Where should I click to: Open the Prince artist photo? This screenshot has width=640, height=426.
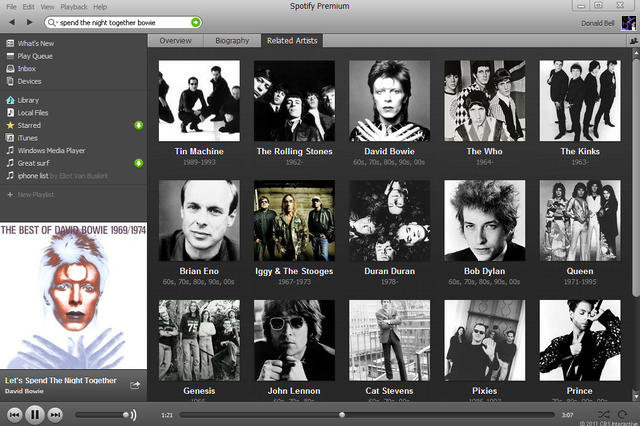580,340
